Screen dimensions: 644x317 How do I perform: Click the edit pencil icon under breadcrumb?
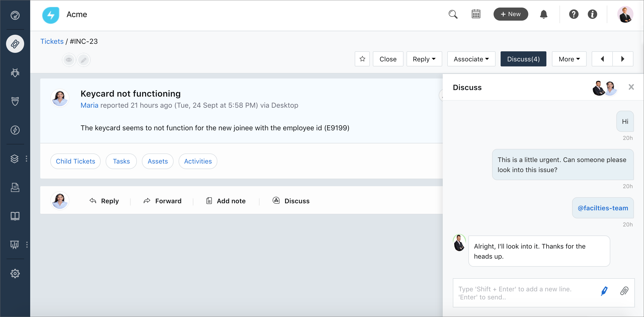click(84, 60)
